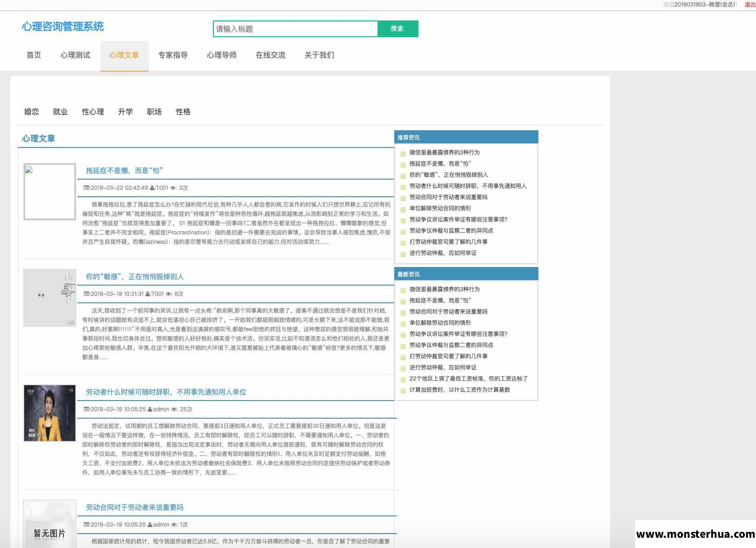The width and height of the screenshot is (756, 548).
Task: Open 最新资讯 link 单位解除劳动合同的情形
Action: coord(440,323)
